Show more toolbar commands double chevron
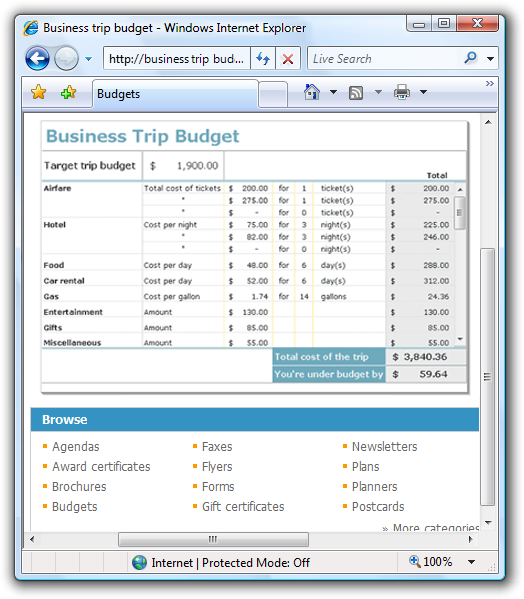Viewport: 524px width, 599px height. click(x=490, y=83)
